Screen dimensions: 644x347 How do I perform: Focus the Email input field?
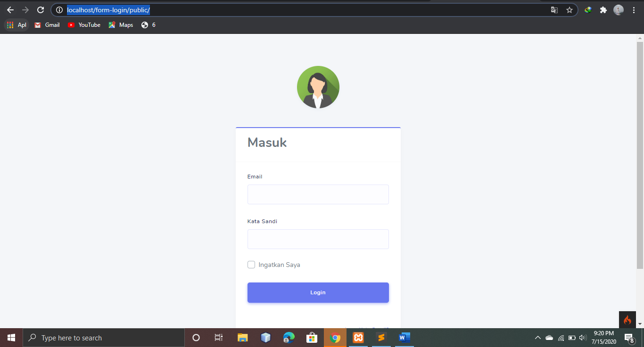318,194
